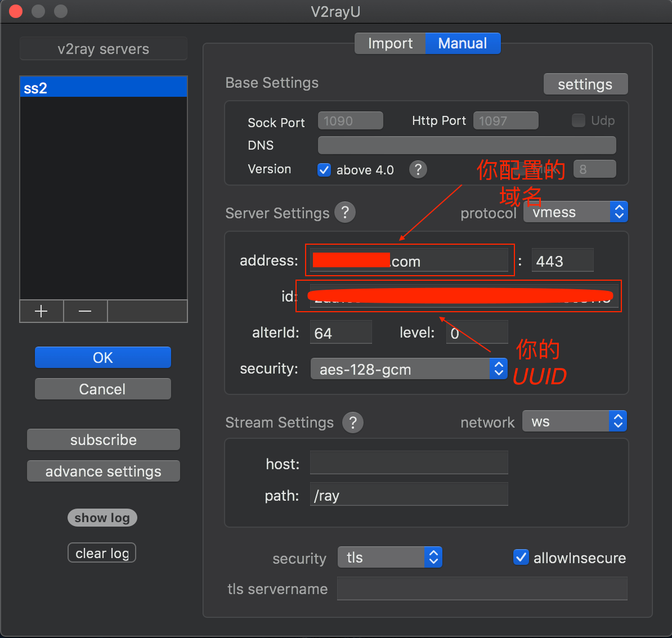Open the network ws dropdown
672x638 pixels.
coord(574,421)
